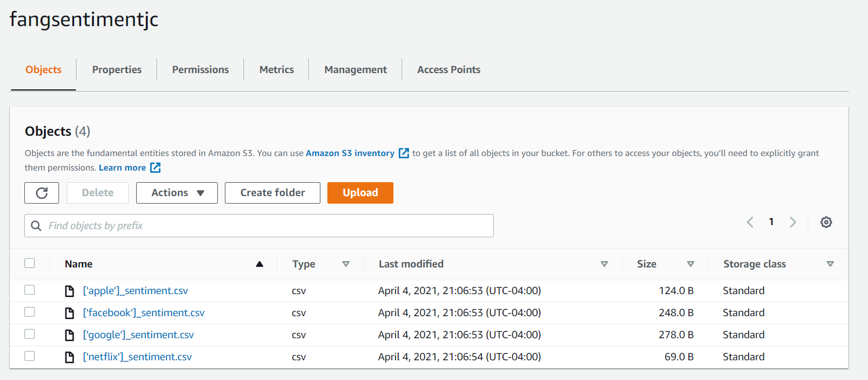Screen dimensions: 868x380
Task: Open ['apple']_sentiment.csv object link
Action: 136,291
